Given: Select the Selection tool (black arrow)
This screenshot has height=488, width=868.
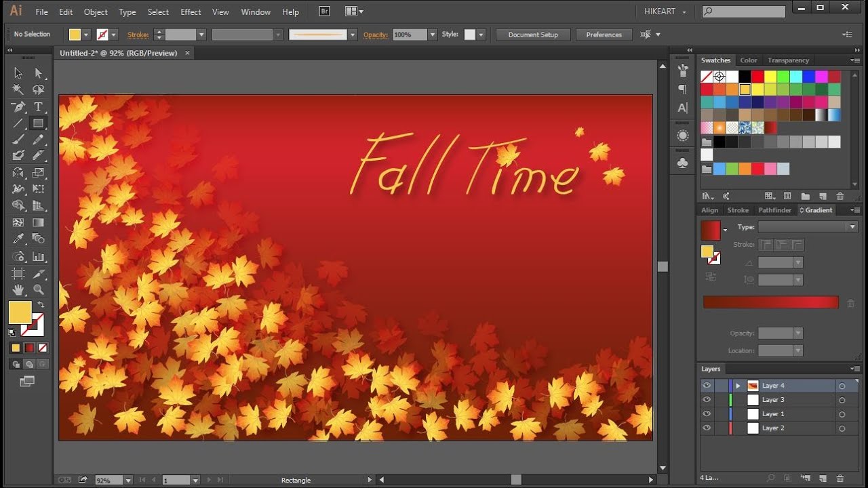Looking at the screenshot, I should click(x=18, y=73).
